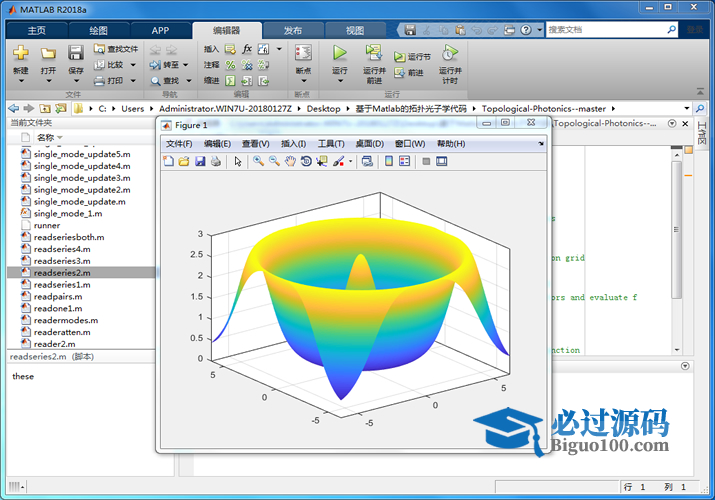
Task: Click the green percent comment icon
Action: coord(230,65)
